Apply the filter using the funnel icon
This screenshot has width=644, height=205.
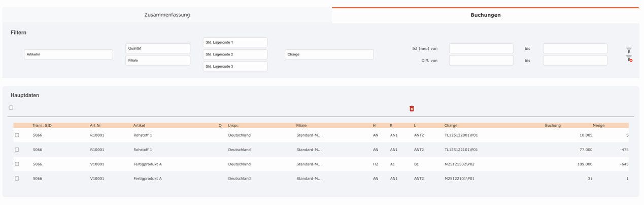pyautogui.click(x=629, y=50)
